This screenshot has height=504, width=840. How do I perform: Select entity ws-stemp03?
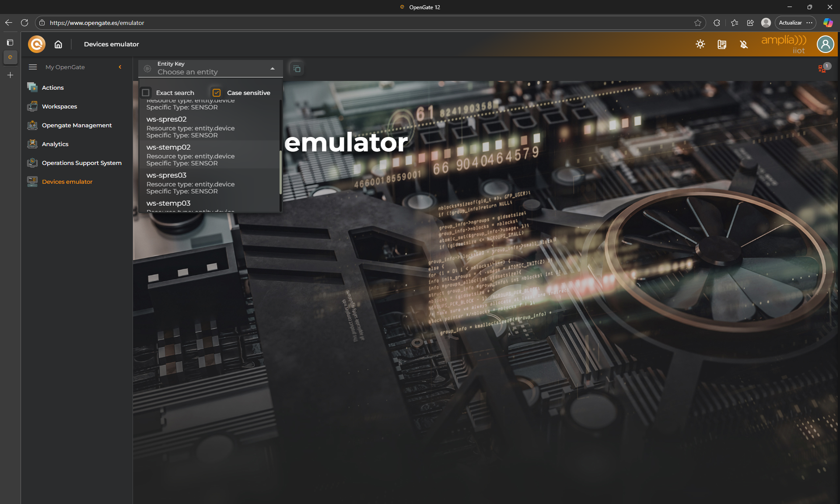[x=209, y=205]
